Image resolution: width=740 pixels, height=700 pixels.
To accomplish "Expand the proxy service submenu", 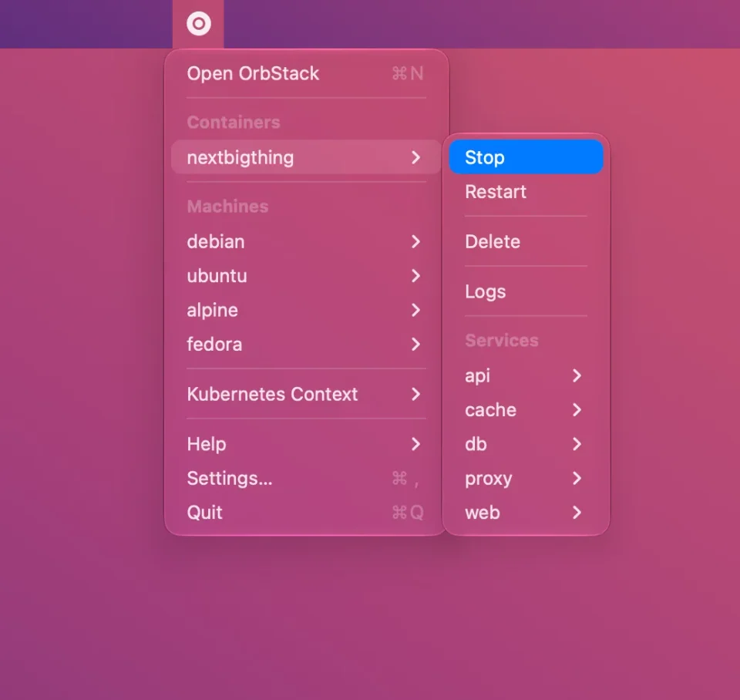I will 526,479.
